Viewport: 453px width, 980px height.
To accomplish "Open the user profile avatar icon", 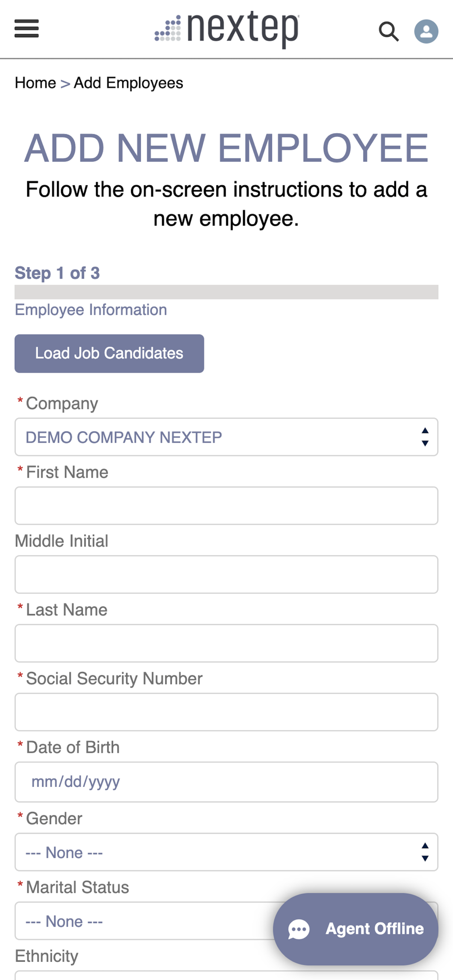I will click(426, 31).
